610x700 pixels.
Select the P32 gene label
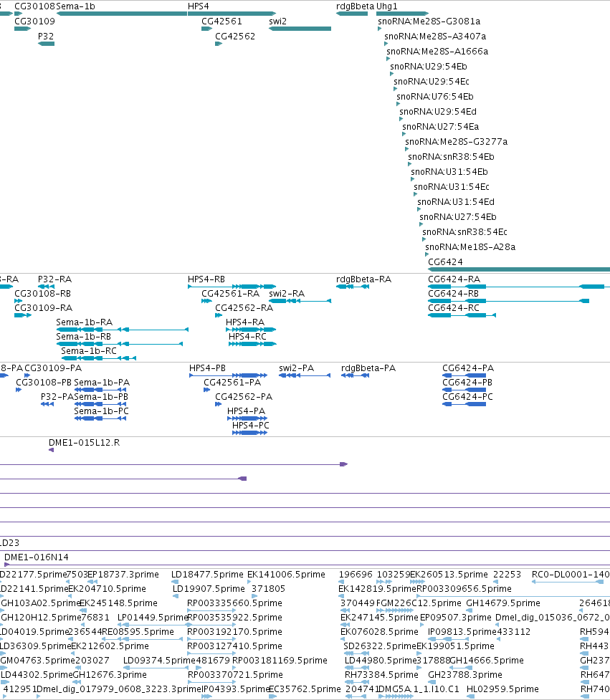coord(46,37)
